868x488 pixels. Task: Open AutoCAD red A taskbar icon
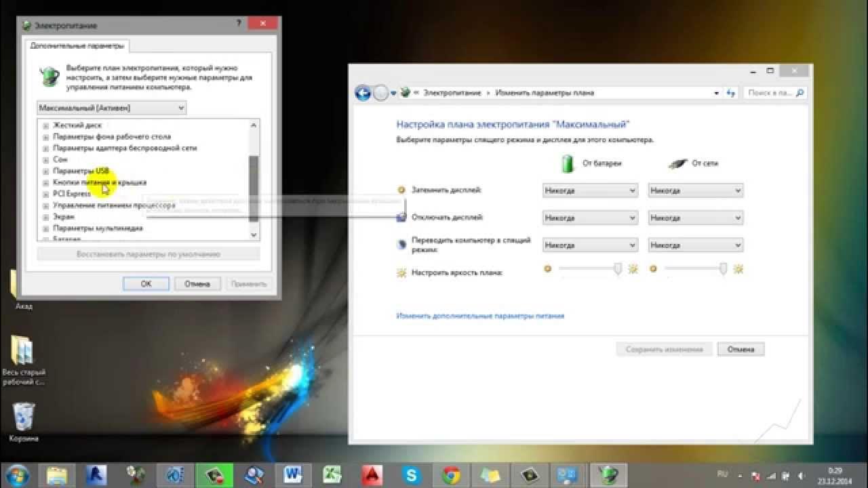(372, 474)
